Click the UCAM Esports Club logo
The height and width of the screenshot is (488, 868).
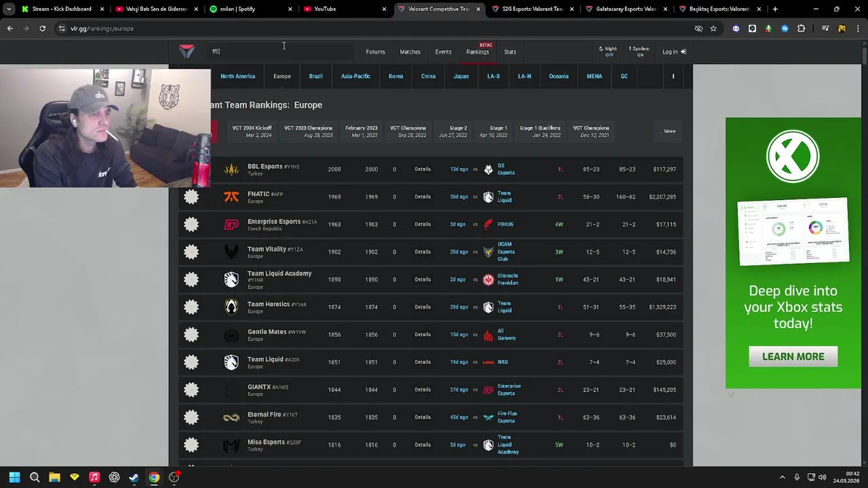[488, 252]
